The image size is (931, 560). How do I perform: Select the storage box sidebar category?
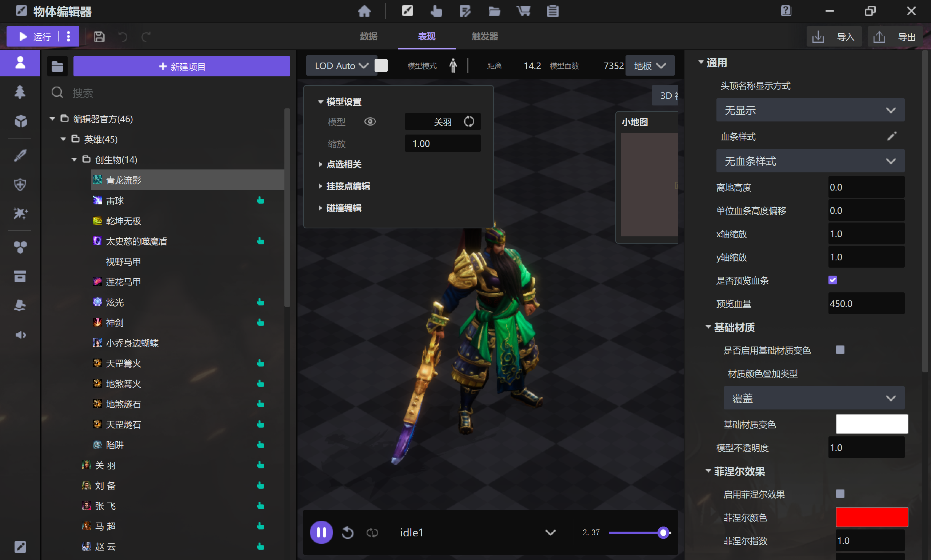(20, 276)
